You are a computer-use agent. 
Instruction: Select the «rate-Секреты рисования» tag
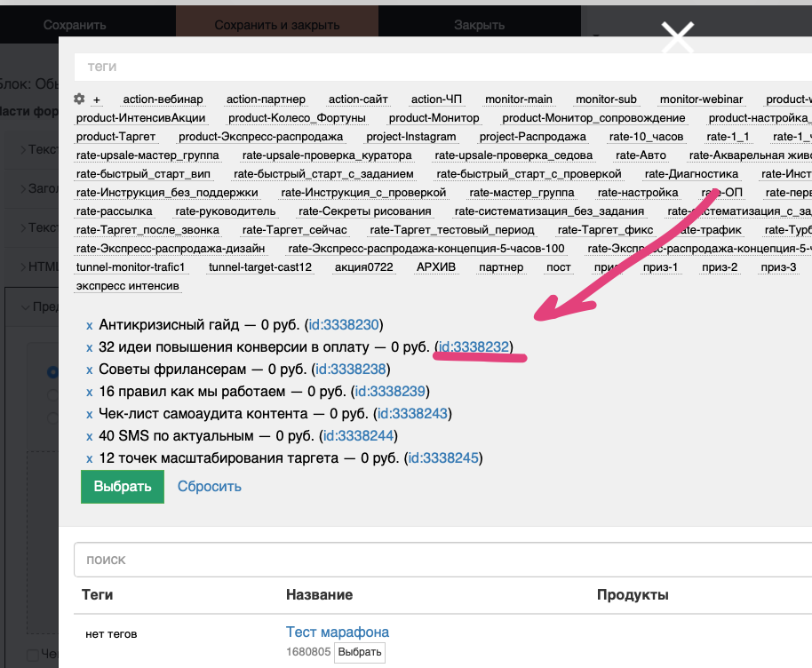[x=365, y=211]
